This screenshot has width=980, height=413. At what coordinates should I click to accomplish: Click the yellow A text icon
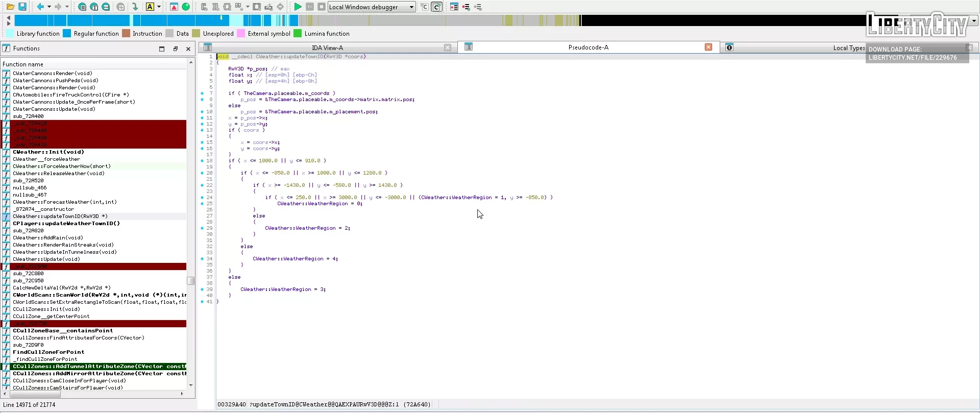point(150,7)
